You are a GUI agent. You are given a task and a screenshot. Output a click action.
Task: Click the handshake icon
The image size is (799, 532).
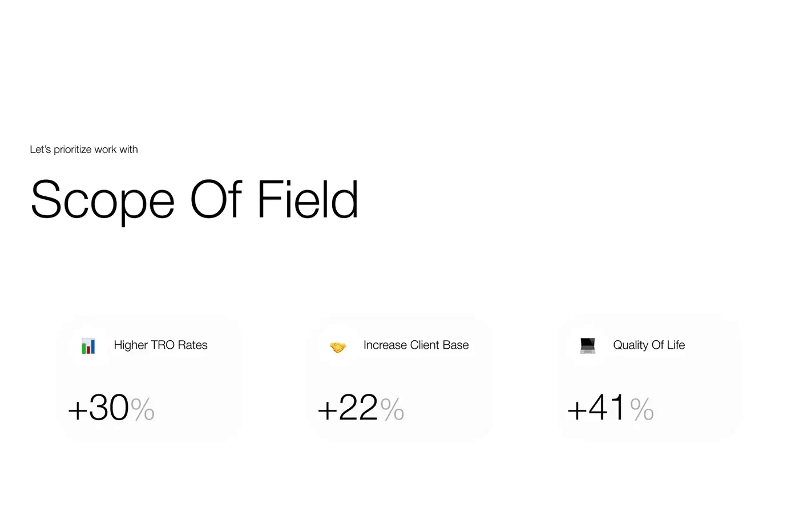coord(338,346)
